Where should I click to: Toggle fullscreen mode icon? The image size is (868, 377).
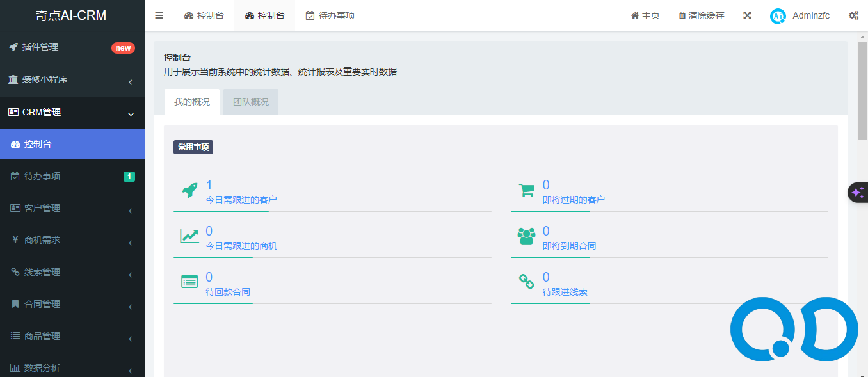pos(747,15)
